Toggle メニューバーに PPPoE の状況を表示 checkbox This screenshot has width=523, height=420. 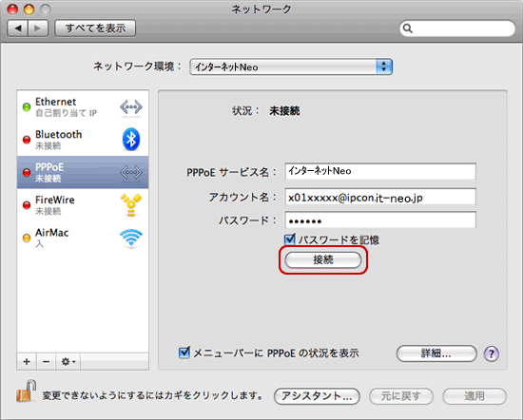click(184, 353)
